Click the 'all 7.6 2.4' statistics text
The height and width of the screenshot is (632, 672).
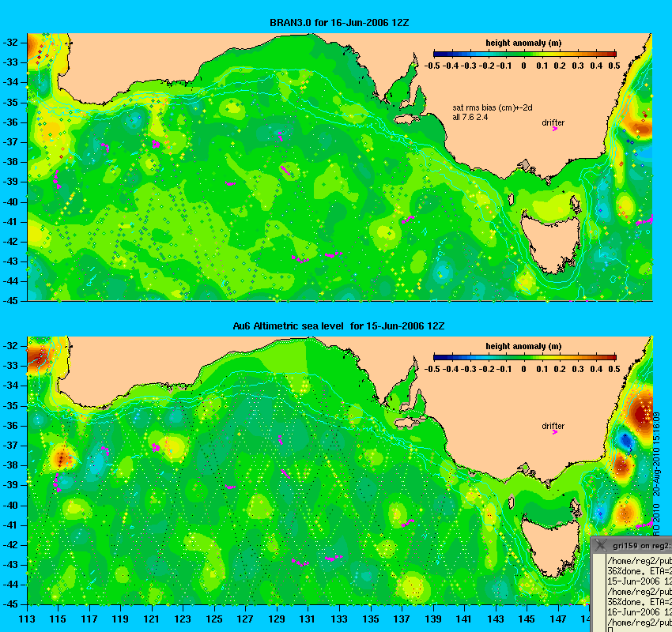point(470,118)
